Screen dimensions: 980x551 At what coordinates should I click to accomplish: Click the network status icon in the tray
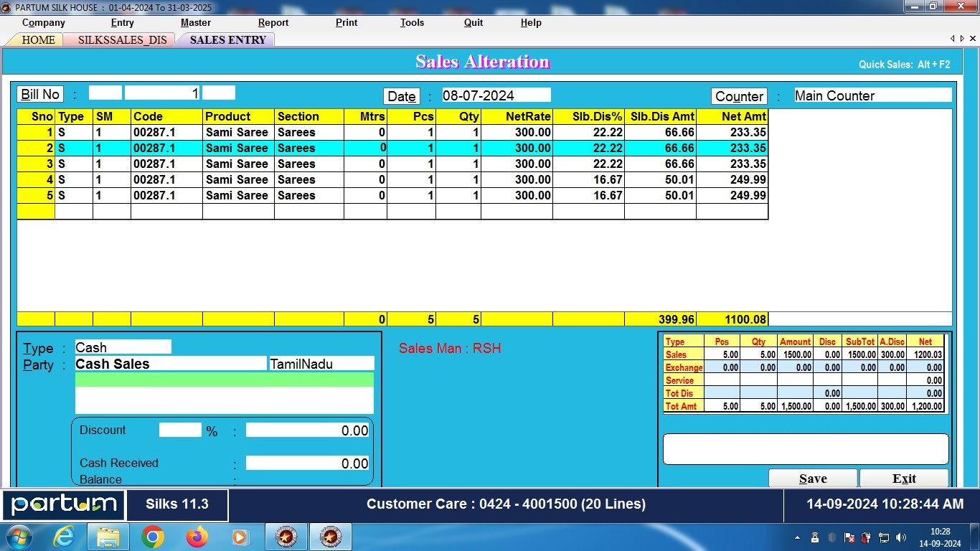[885, 537]
